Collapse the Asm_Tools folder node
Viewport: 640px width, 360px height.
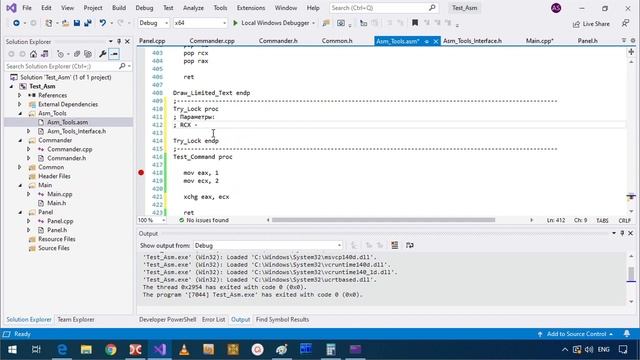20,113
